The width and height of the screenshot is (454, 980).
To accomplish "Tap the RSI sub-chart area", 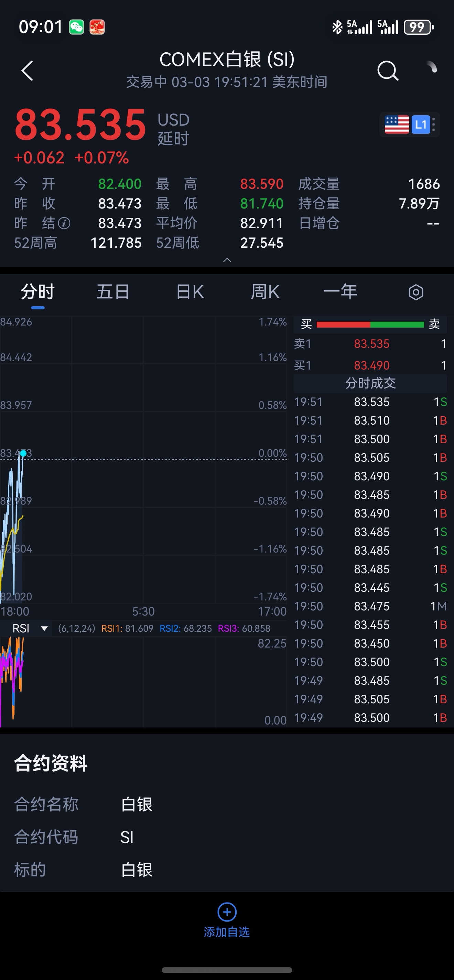I will (144, 682).
